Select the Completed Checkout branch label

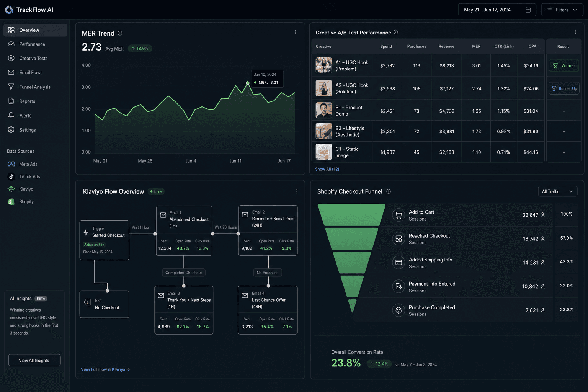pos(184,273)
